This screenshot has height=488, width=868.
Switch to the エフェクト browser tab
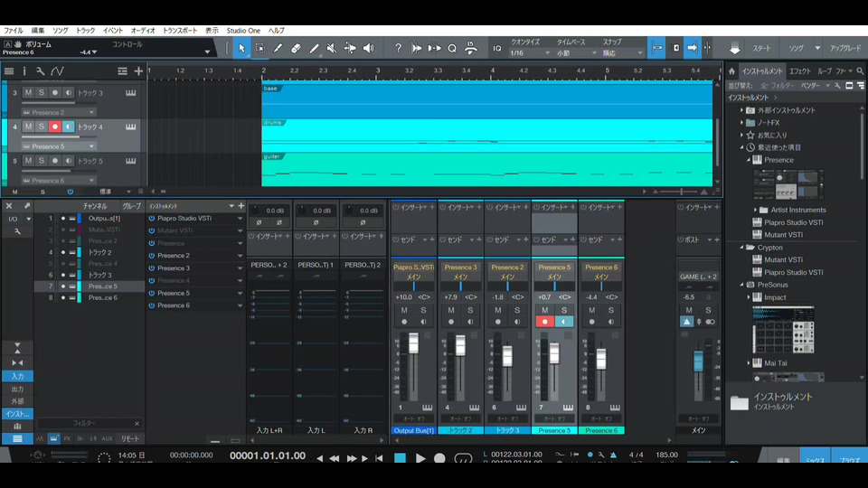point(799,70)
